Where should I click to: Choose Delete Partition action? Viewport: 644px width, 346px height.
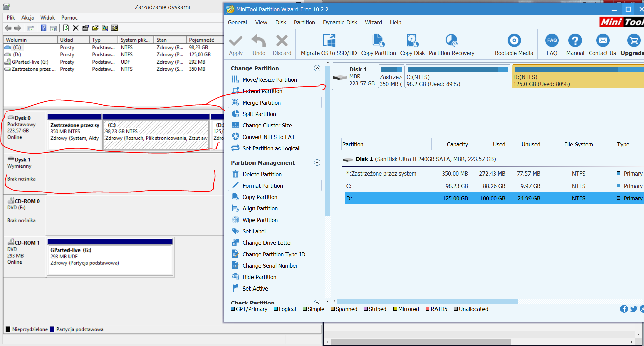(262, 174)
